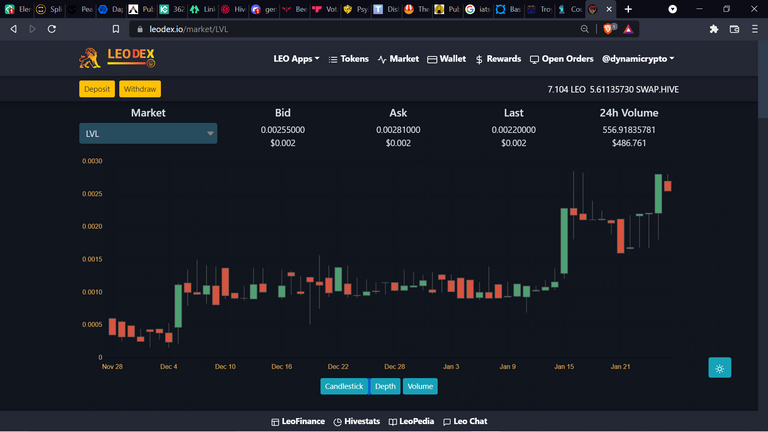Switch to the 'Cou' browser tab
The height and width of the screenshot is (432, 768).
click(570, 9)
